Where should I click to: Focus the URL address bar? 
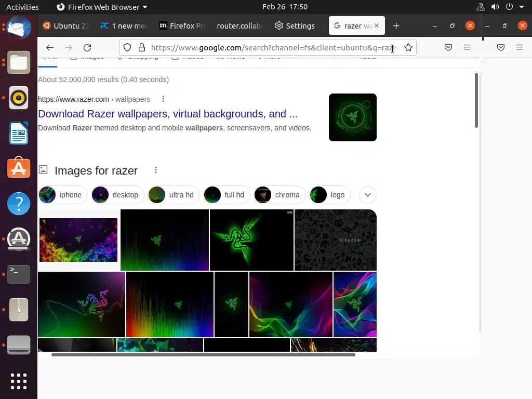point(268,47)
